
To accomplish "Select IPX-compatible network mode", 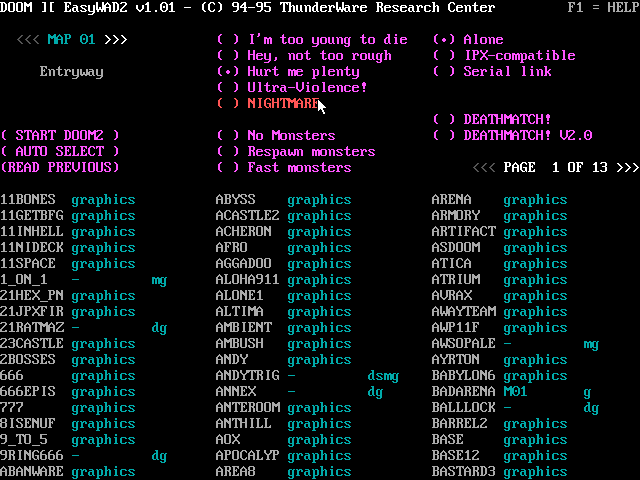I will pyautogui.click(x=504, y=56).
